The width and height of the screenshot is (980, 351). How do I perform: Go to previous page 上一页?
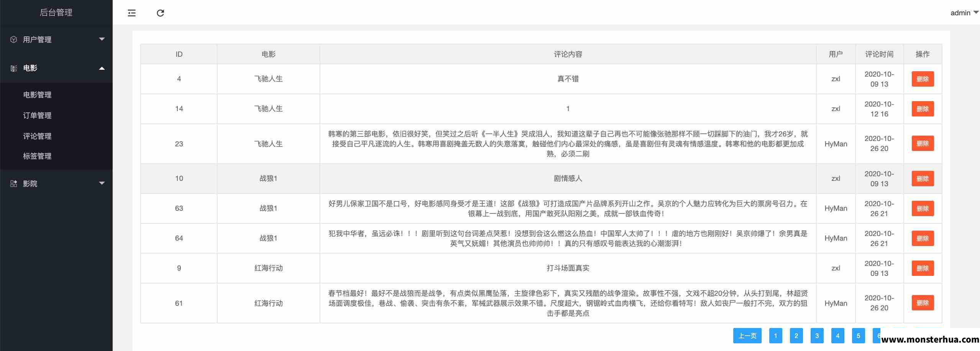pos(747,336)
